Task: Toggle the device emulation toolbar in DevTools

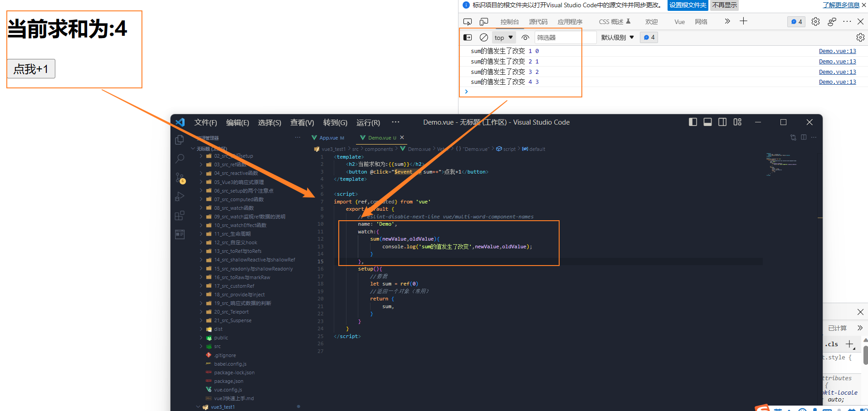Action: pyautogui.click(x=484, y=21)
